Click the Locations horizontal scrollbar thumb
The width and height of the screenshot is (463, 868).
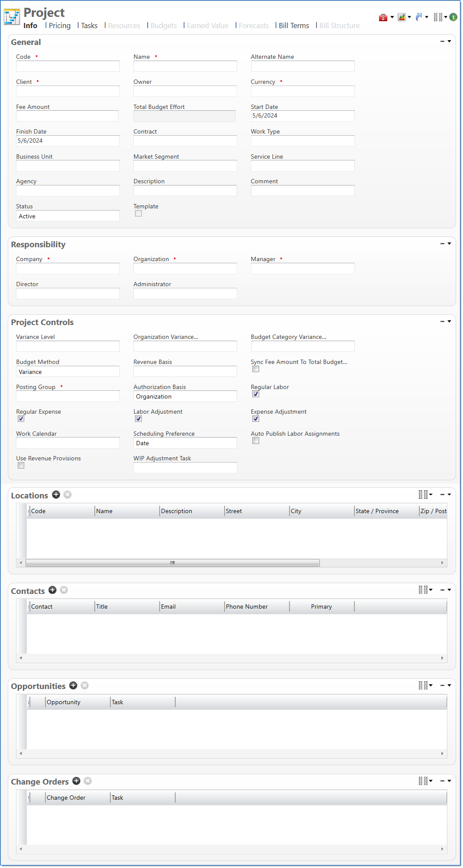click(172, 563)
